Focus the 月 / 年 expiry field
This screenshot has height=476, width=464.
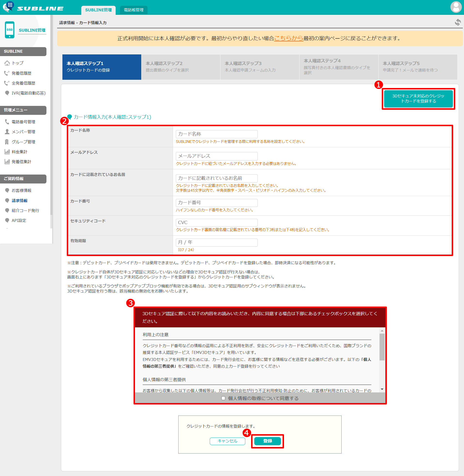pyautogui.click(x=217, y=242)
